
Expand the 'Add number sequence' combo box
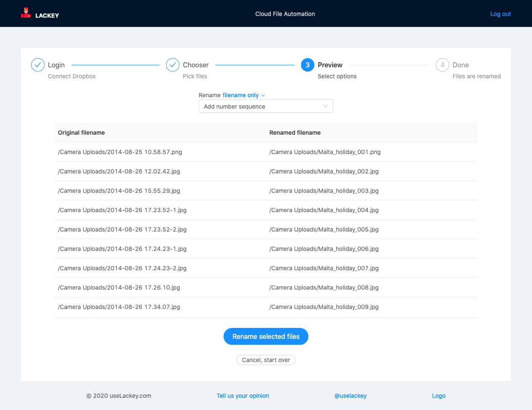tap(266, 106)
